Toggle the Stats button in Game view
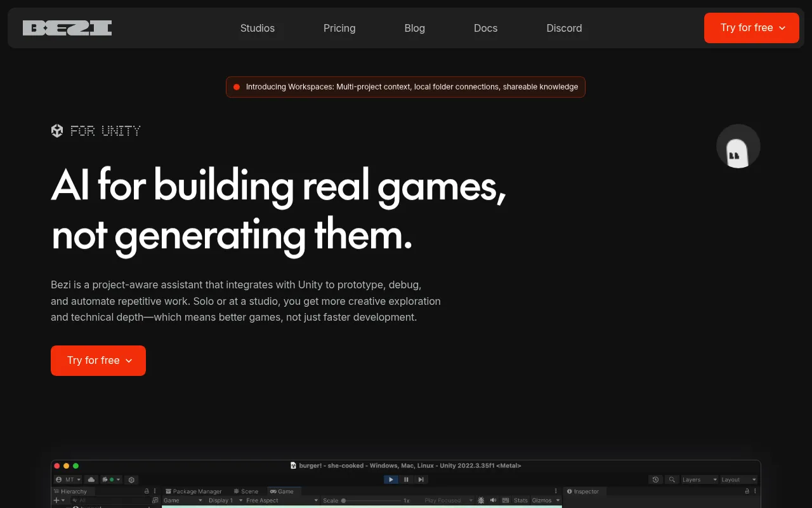812x508 pixels. coord(521,500)
